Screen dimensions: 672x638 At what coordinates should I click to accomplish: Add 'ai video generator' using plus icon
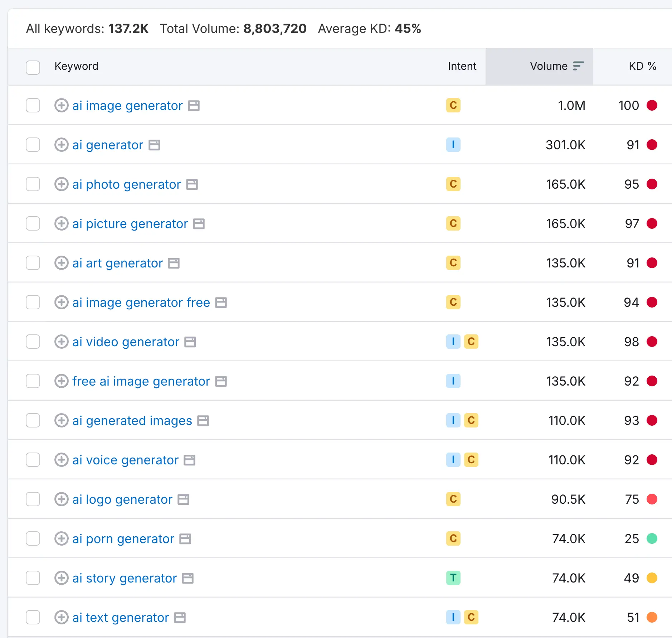[61, 342]
